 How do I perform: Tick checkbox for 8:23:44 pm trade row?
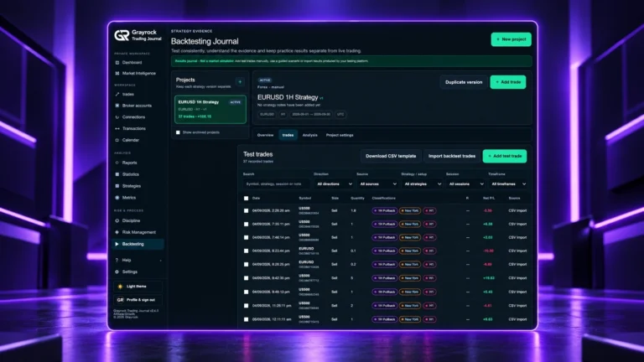pos(246,251)
